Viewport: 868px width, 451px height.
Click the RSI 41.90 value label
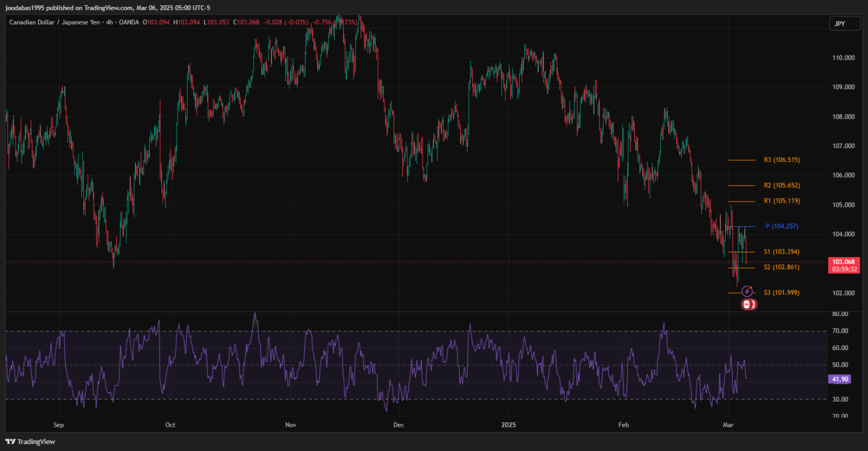click(x=841, y=379)
